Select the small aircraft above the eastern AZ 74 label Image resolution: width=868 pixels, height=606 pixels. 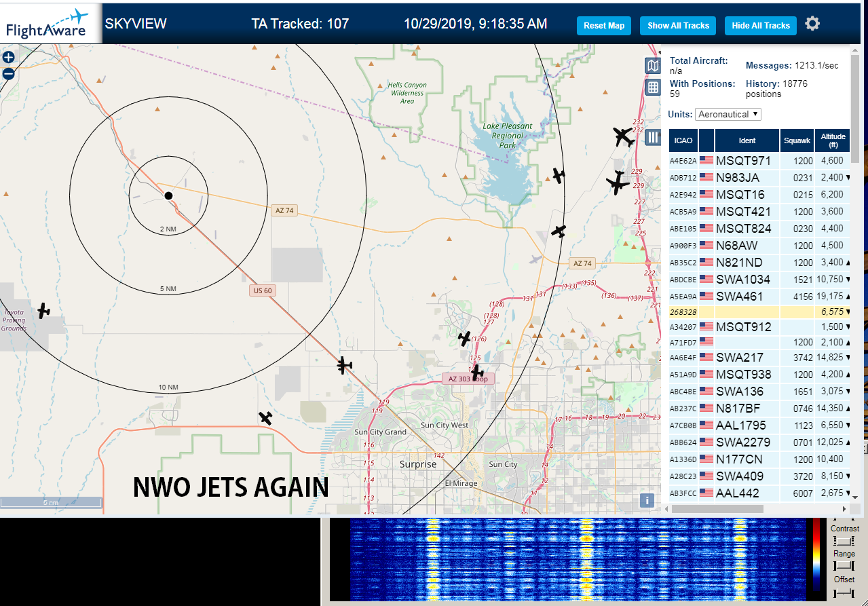click(x=559, y=231)
